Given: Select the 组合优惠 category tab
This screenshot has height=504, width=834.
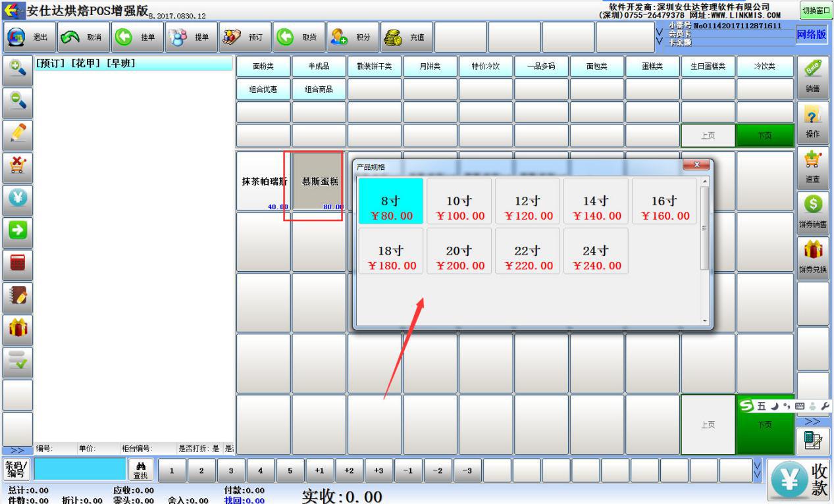Looking at the screenshot, I should (263, 89).
